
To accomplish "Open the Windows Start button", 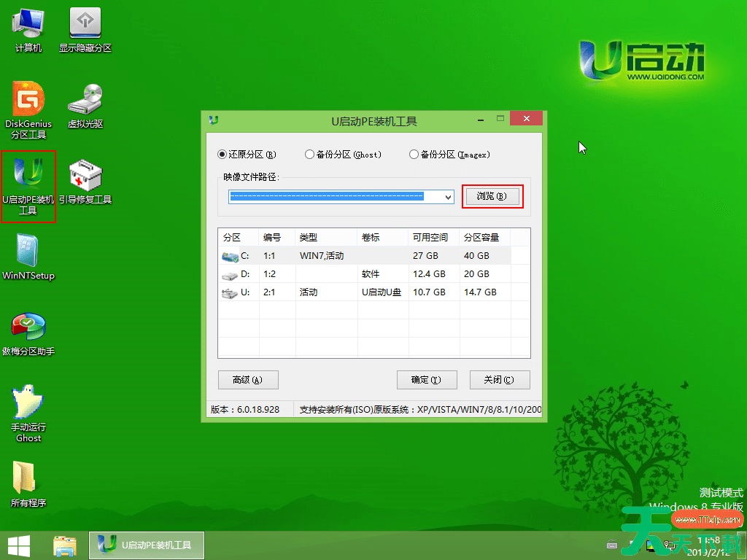I will [x=19, y=545].
